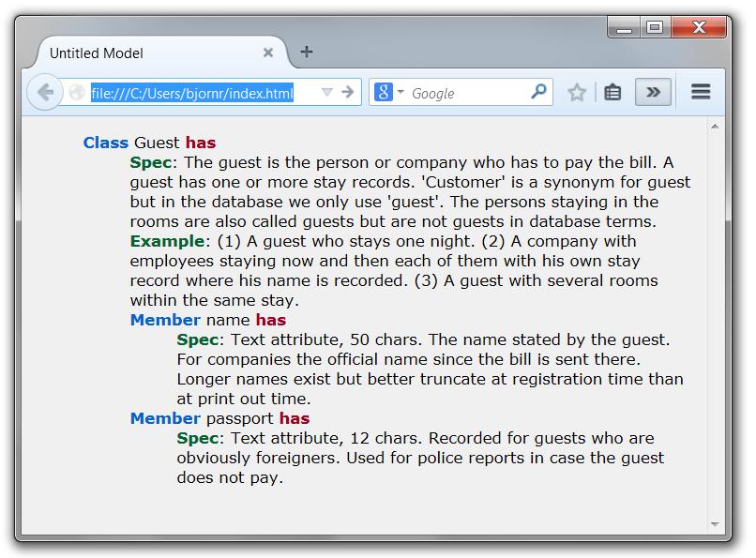
Task: Close the browser window
Action: 699,27
